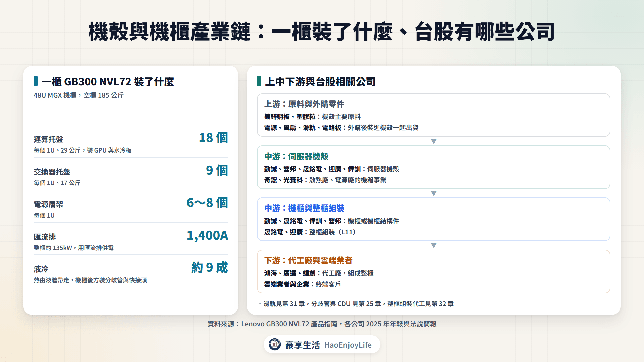This screenshot has height=362, width=644.
Task: Select the value 6～8 個
Action: coord(207,203)
